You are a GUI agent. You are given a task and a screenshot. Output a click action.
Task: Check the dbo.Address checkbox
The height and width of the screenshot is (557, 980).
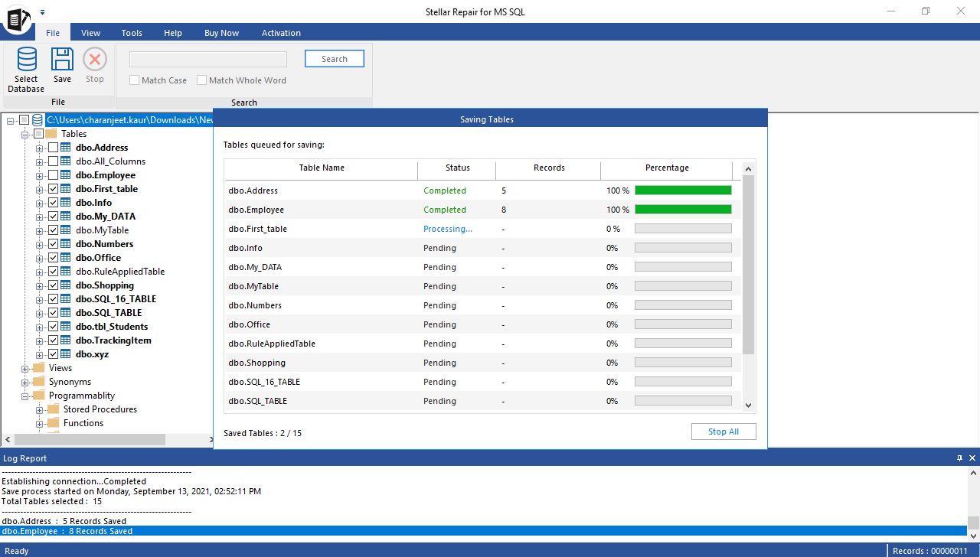click(x=53, y=148)
